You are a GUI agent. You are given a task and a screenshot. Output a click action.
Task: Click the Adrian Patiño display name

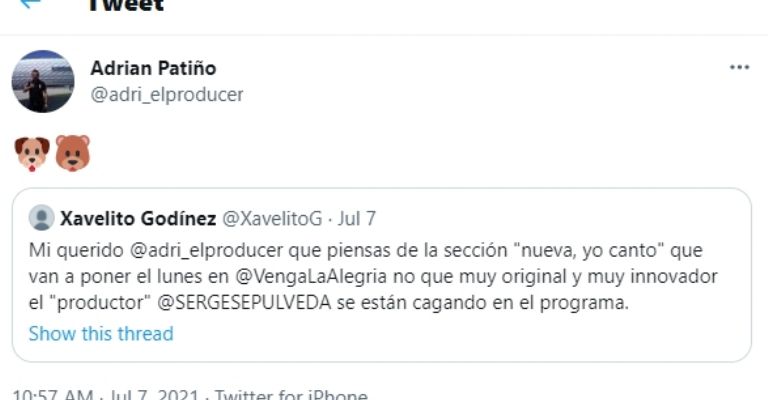coord(153,68)
